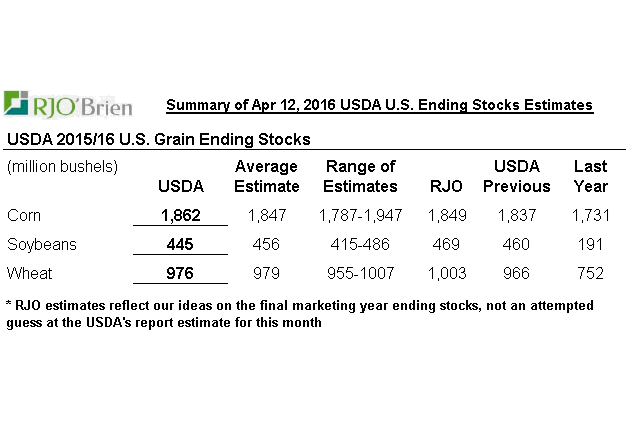630x430 pixels.
Task: Click the Wheat row label
Action: tap(28, 273)
